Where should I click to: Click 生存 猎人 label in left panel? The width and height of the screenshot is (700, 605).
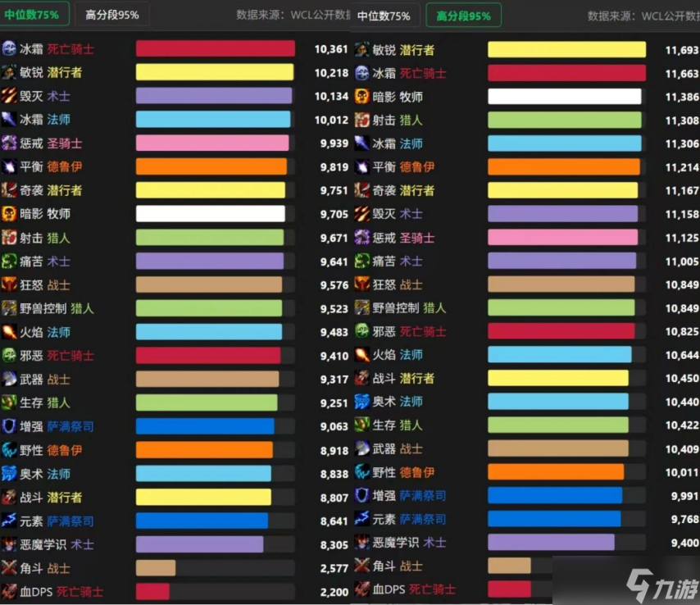(45, 403)
